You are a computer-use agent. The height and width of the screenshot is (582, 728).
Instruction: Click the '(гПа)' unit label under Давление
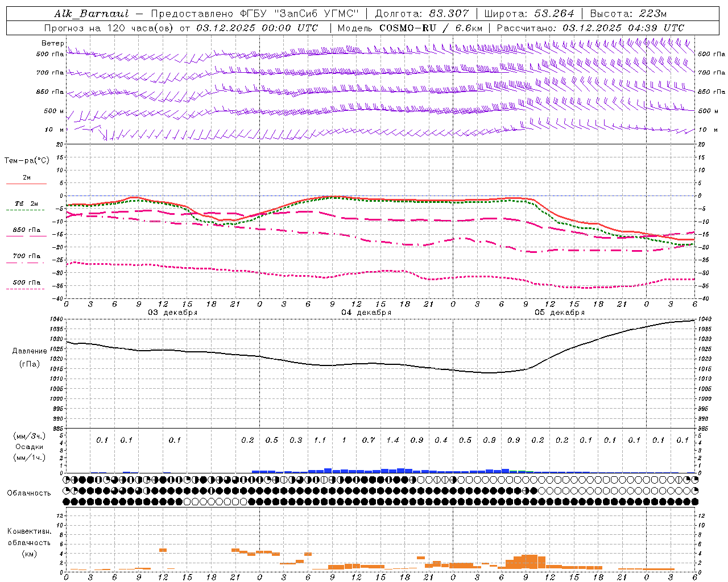30,364
